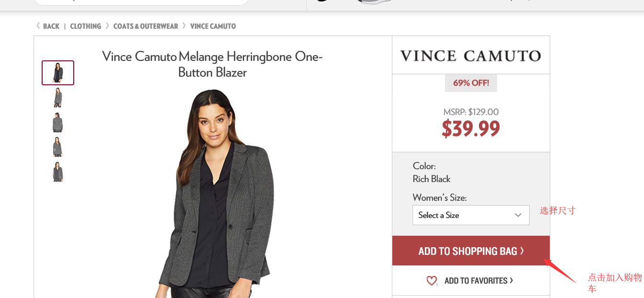The height and width of the screenshot is (298, 644).
Task: Navigate to the VINCE CAMUTO breadcrumb
Action: (x=213, y=26)
